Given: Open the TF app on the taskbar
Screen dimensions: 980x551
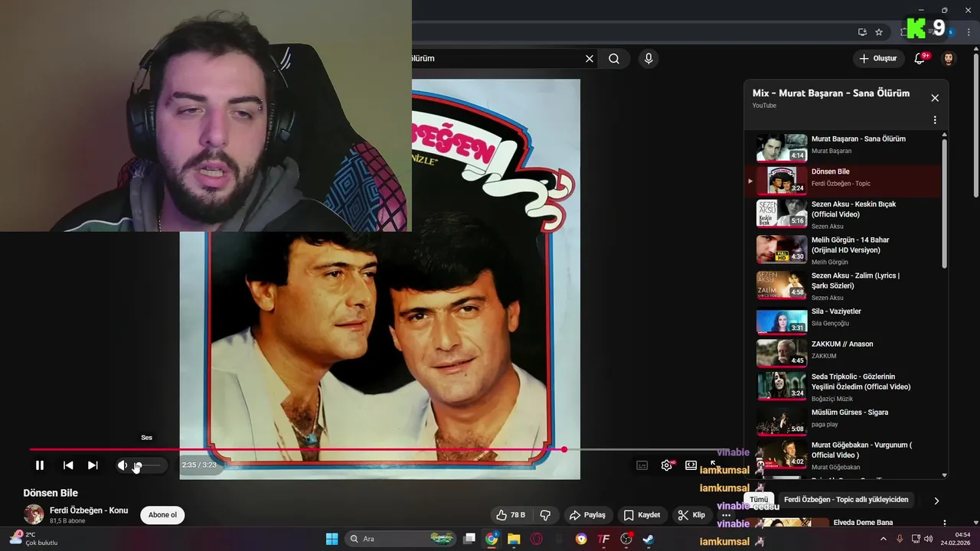Looking at the screenshot, I should (x=603, y=539).
